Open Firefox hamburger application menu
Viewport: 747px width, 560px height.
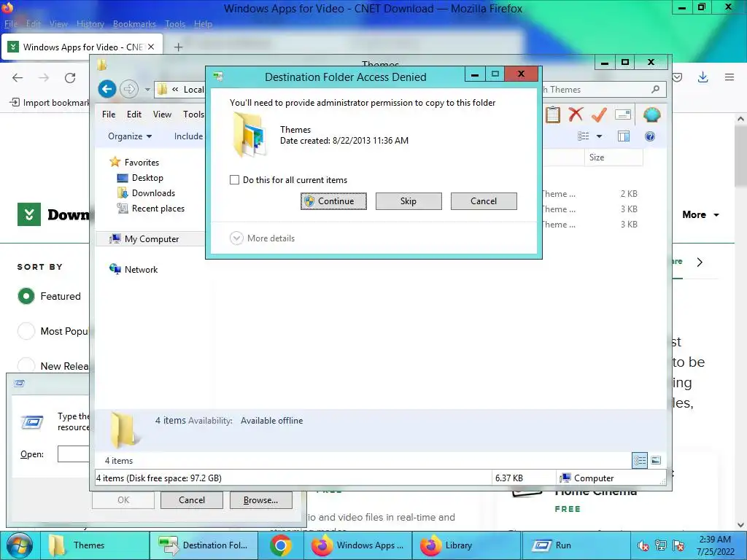click(729, 77)
